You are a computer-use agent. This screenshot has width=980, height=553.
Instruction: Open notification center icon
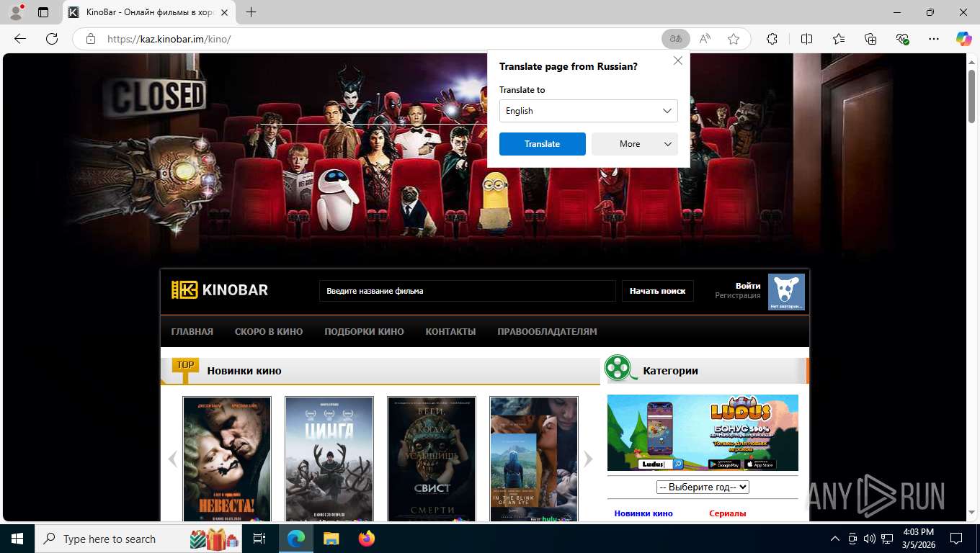tap(956, 539)
